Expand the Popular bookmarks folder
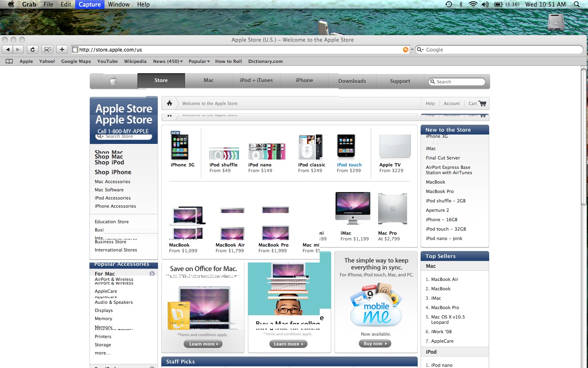 199,61
